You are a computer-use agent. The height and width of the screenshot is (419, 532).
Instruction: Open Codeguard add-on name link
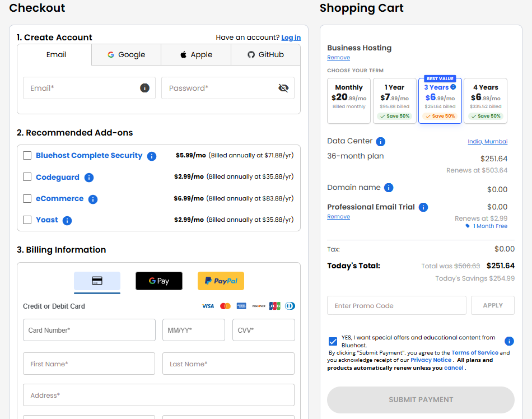(x=57, y=177)
